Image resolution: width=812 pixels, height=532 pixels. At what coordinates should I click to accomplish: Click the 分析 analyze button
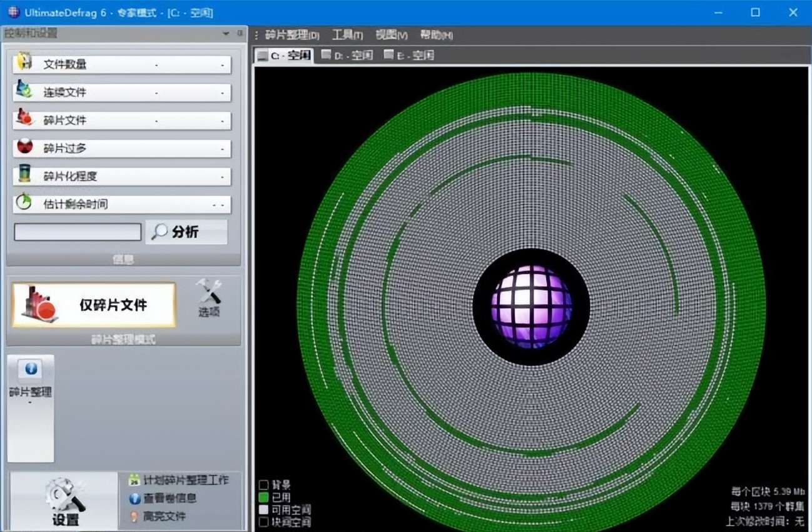click(186, 232)
